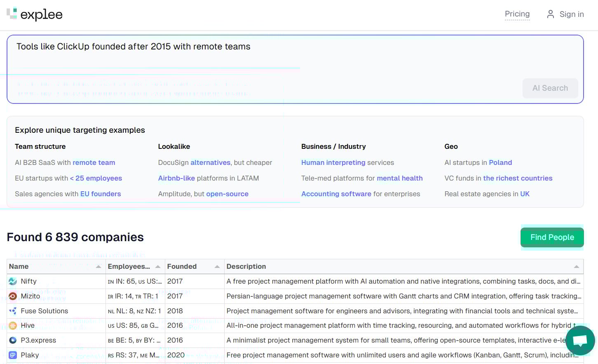Select 'Airbnb-like platforms in LATAM' example
Screen dimensions: 598x364
pyautogui.click(x=209, y=178)
